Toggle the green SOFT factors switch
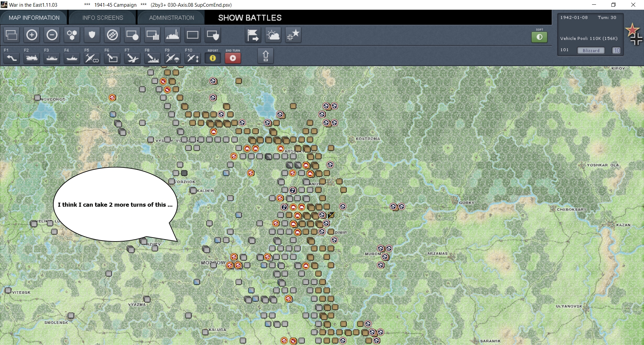Image resolution: width=644 pixels, height=345 pixels. [x=539, y=37]
